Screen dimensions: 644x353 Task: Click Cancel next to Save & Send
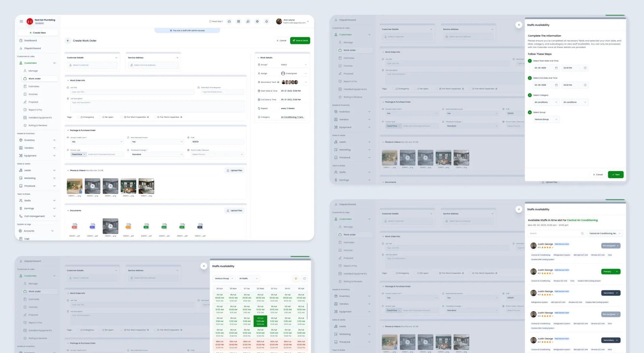coord(281,41)
